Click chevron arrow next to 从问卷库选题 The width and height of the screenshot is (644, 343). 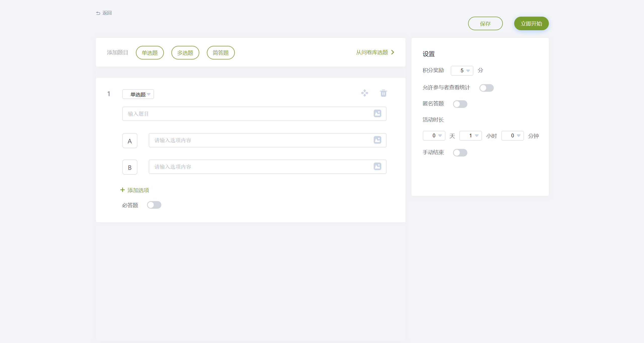393,52
